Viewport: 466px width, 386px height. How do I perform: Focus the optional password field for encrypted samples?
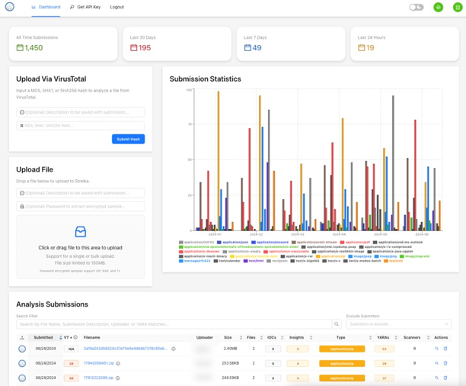coord(80,206)
